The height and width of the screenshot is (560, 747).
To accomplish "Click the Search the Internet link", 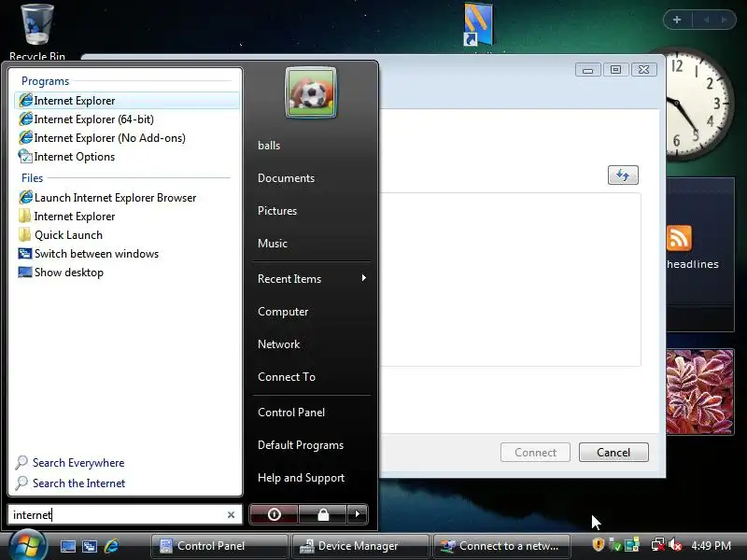I will click(78, 483).
